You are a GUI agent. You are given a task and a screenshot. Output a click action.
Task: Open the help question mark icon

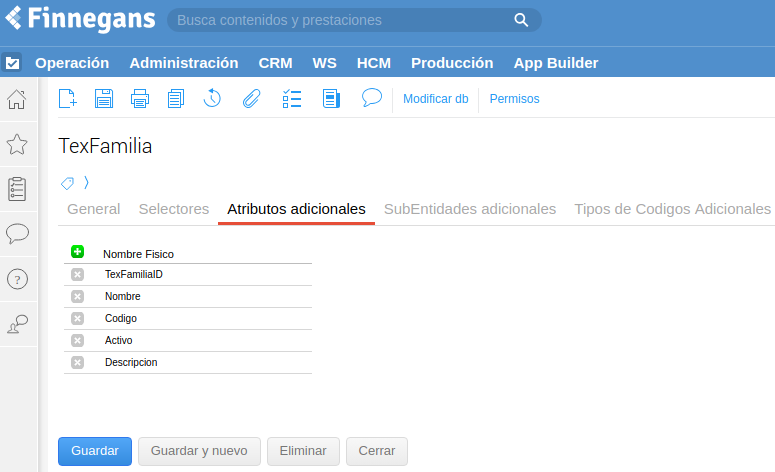pos(17,279)
